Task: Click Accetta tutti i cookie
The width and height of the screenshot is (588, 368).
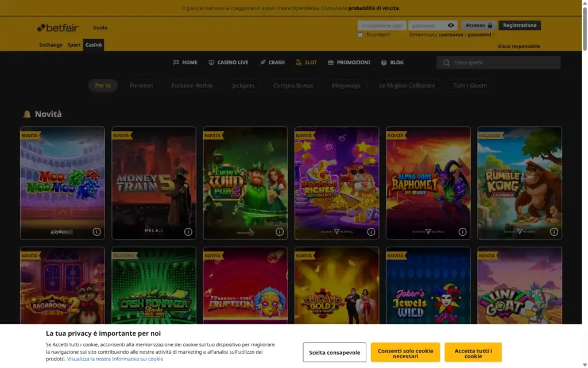Action: pyautogui.click(x=473, y=352)
